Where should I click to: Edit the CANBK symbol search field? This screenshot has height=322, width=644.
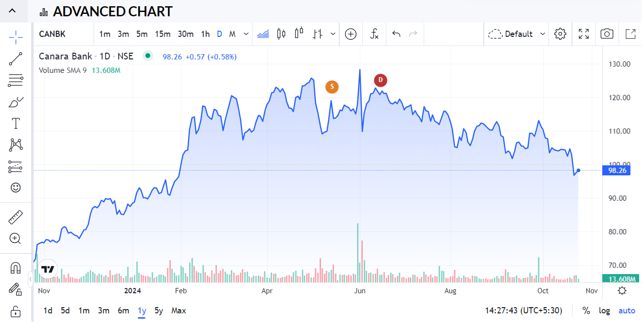(x=64, y=34)
